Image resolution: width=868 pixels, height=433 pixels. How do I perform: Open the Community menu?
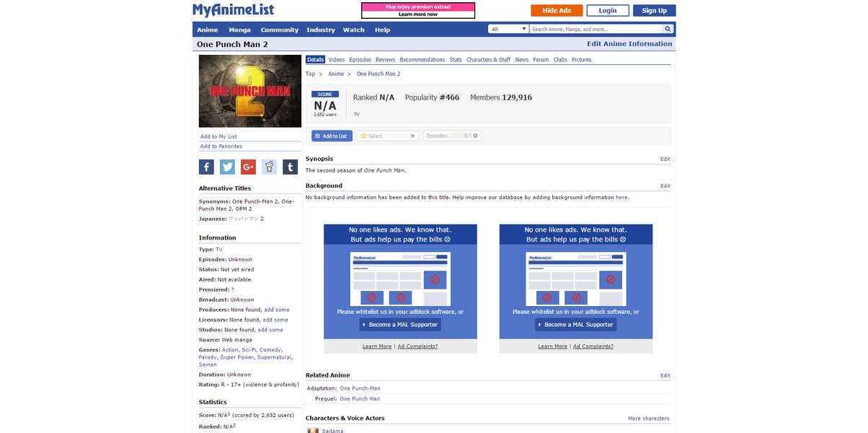(280, 30)
